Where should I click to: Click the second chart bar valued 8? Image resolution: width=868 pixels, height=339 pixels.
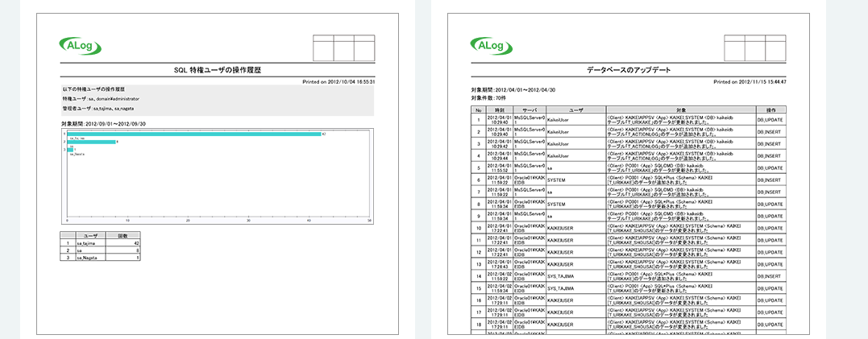click(x=91, y=143)
